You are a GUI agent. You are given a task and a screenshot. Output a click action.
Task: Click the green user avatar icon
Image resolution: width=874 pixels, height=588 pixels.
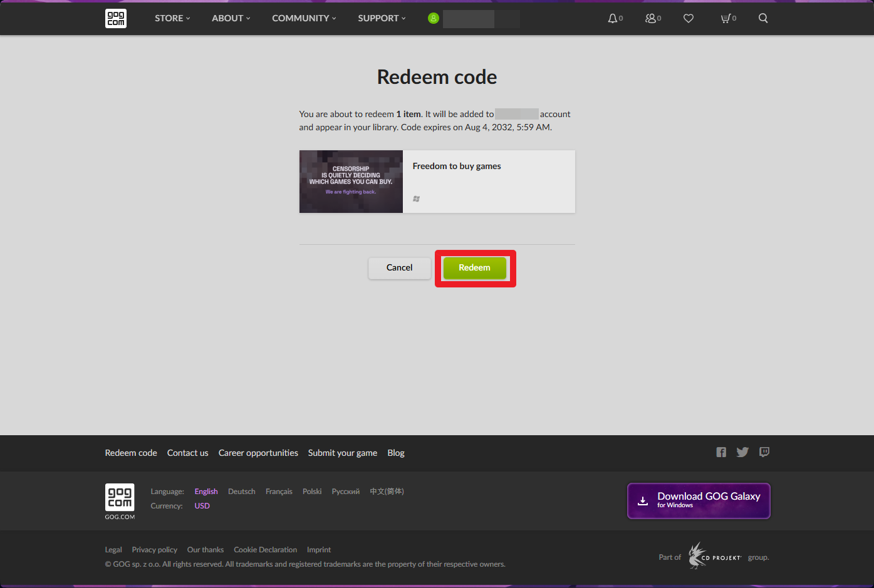(x=433, y=18)
